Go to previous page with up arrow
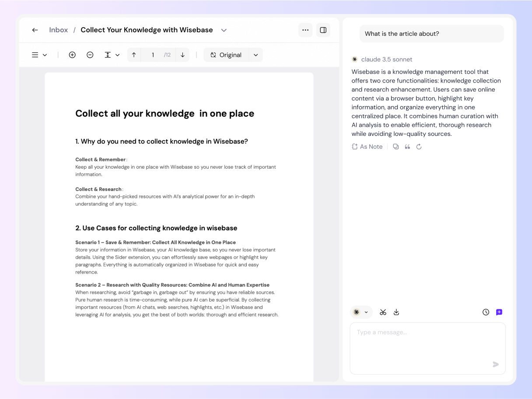This screenshot has width=532, height=399. [134, 55]
